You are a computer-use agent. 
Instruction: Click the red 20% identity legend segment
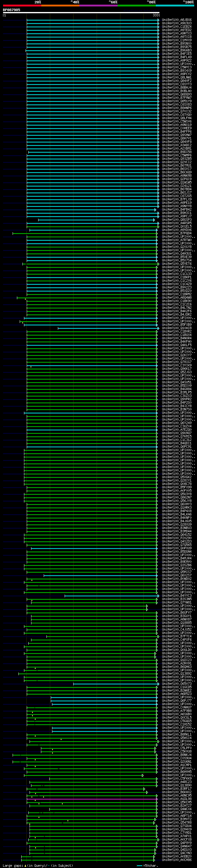(22, 6)
